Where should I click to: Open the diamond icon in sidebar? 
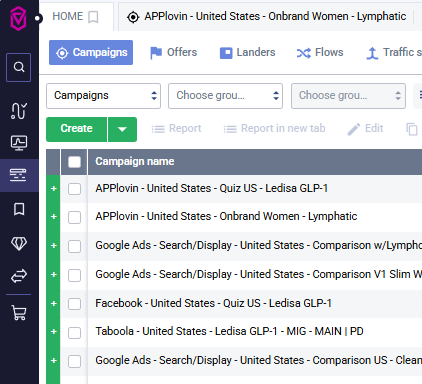click(19, 243)
